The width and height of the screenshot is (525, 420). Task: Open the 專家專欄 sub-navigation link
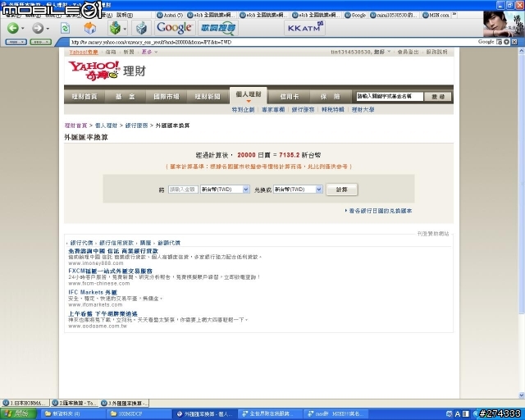pyautogui.click(x=273, y=110)
